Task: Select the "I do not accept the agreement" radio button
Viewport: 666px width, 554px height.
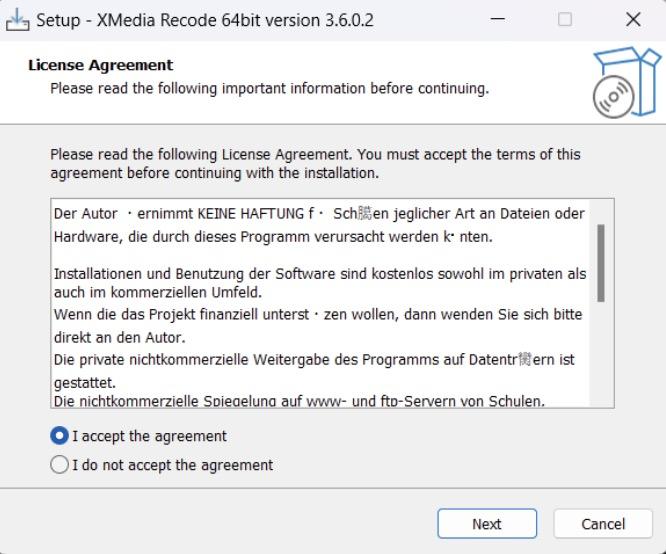Action: click(59, 464)
